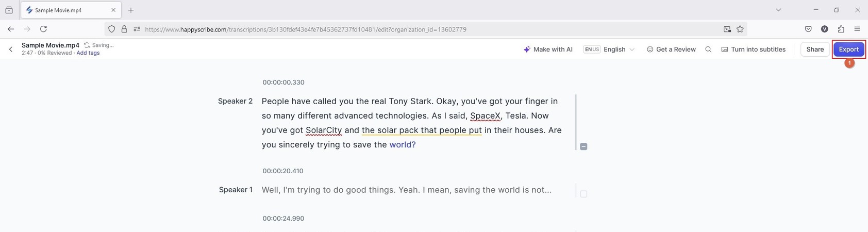Click the 00:00:20.410 timestamp

click(283, 171)
